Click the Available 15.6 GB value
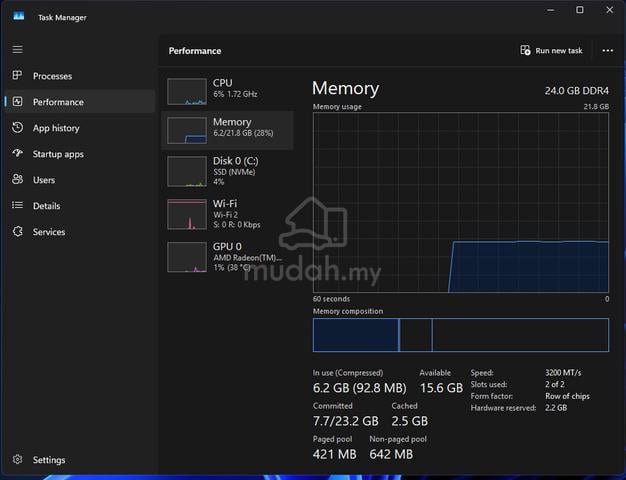This screenshot has width=626, height=480. click(441, 388)
